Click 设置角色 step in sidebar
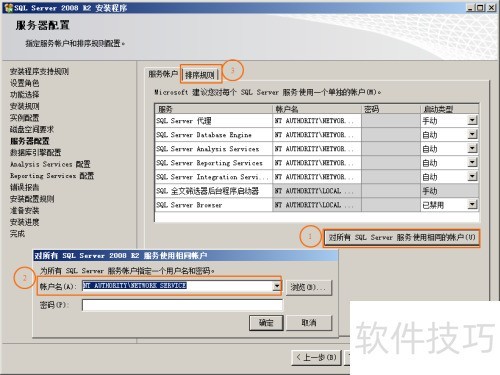500x375 pixels. coord(24,83)
